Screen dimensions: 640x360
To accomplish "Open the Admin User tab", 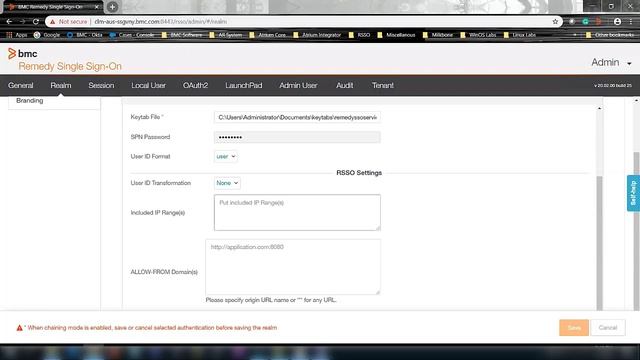I will pyautogui.click(x=298, y=85).
